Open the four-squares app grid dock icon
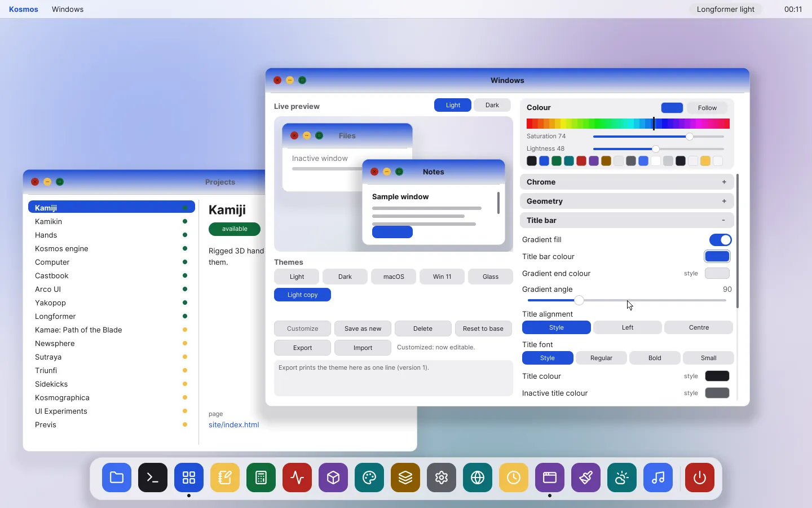The image size is (812, 508). pos(189,478)
